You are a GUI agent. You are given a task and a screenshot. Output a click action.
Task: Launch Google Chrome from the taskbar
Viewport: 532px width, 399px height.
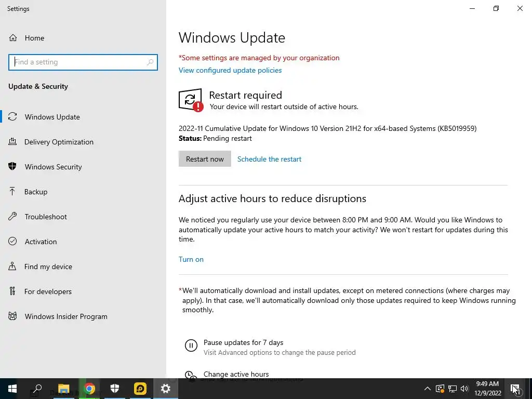click(89, 389)
